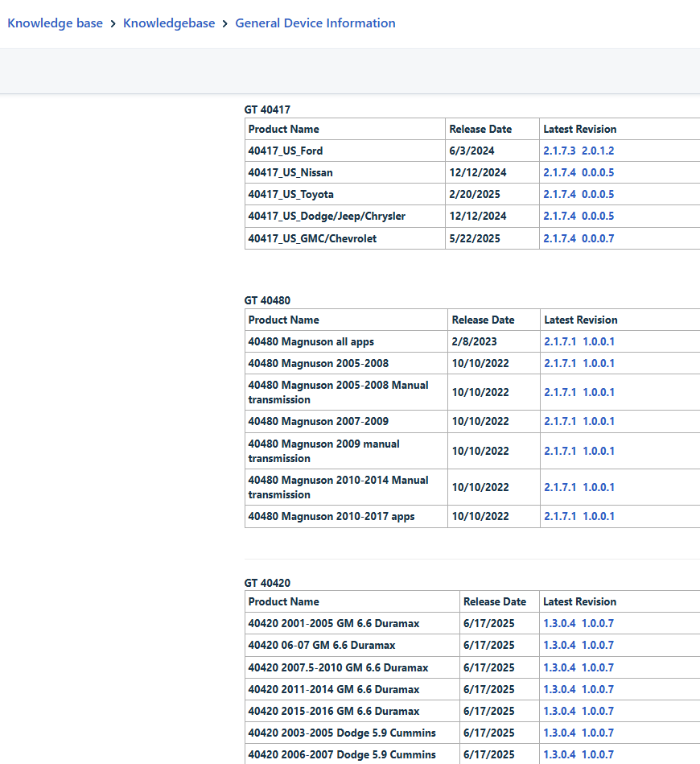Open the Knowledgebase breadcrumb link
Screen dimensions: 700x764
click(x=169, y=23)
